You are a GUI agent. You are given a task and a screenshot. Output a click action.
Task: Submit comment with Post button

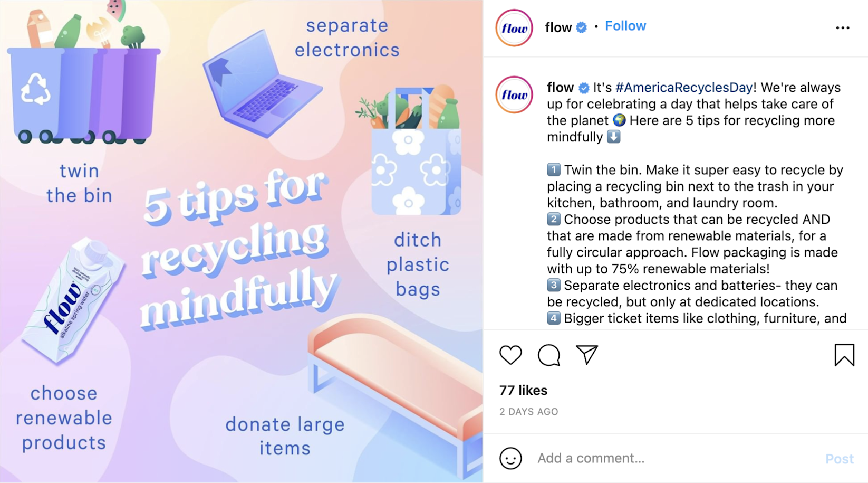click(x=840, y=459)
